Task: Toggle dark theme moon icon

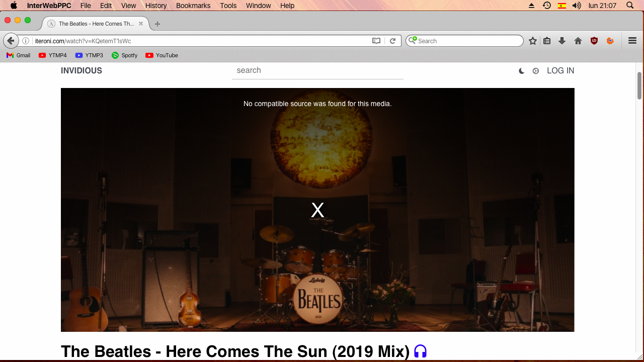Action: pyautogui.click(x=522, y=71)
